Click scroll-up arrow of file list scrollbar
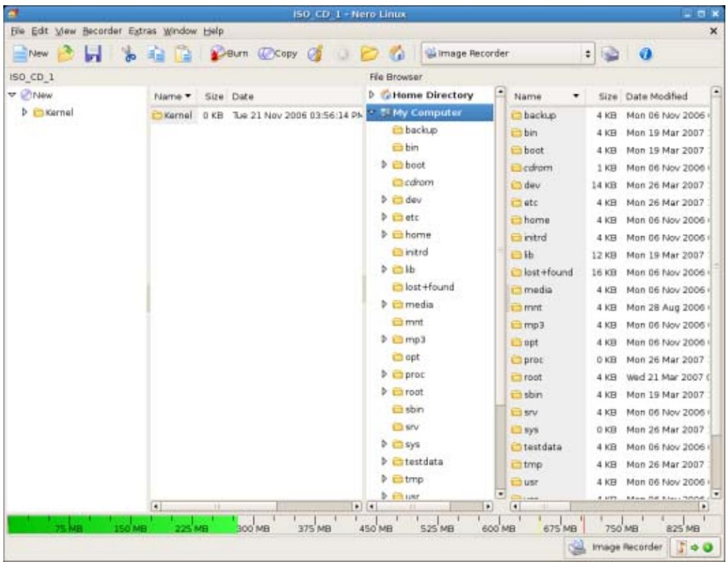Viewport: 728px width, 562px height. click(716, 91)
